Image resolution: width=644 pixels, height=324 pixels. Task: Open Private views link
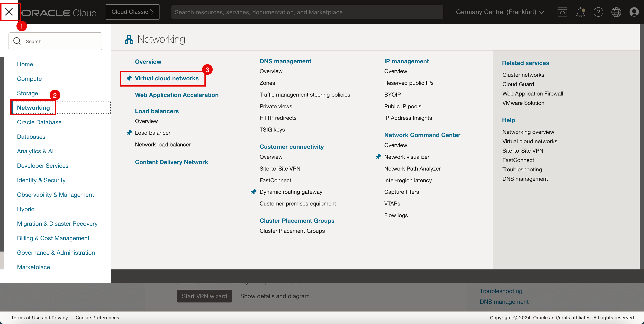click(x=276, y=106)
